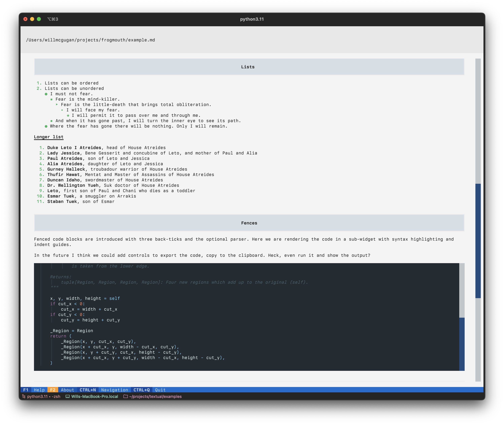Open the About screen from the footer
Screen dimensions: 504x425
click(x=68, y=390)
